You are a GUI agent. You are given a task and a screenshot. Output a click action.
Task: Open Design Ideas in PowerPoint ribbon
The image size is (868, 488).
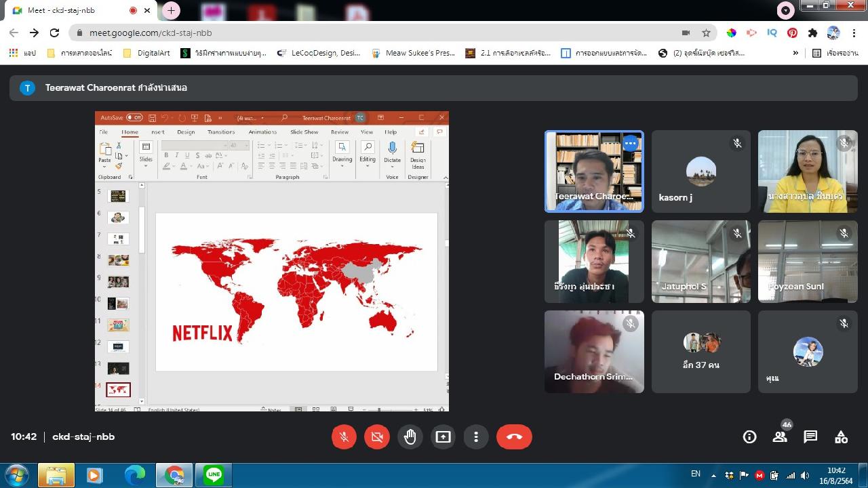coord(418,155)
